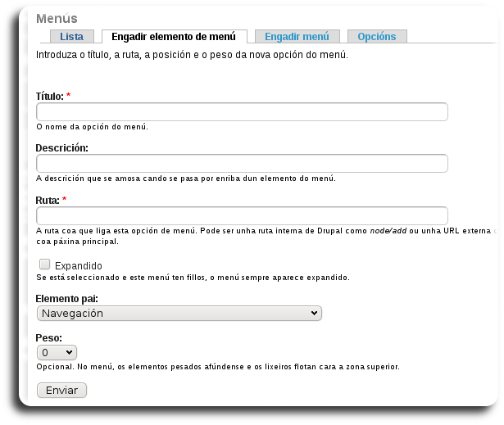504x425 pixels.
Task: Click the Ruta field label
Action: coord(48,200)
